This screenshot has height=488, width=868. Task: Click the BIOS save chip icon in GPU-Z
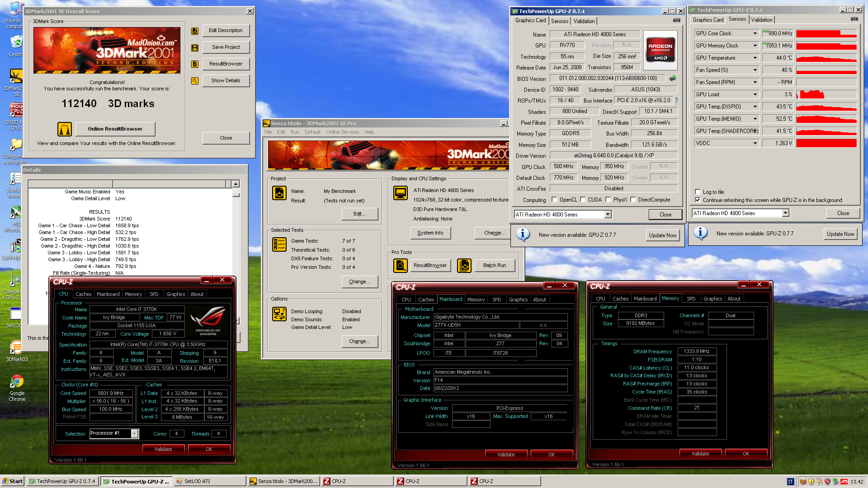tap(673, 78)
